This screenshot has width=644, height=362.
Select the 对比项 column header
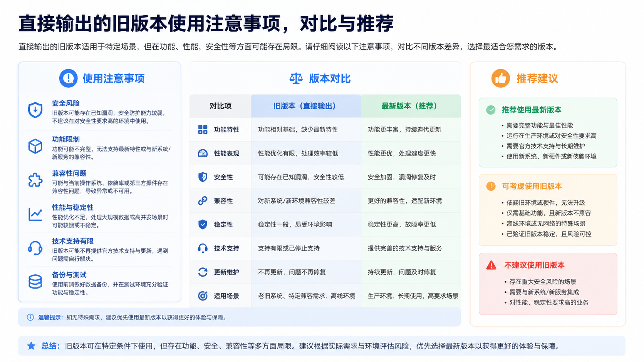coord(221,106)
